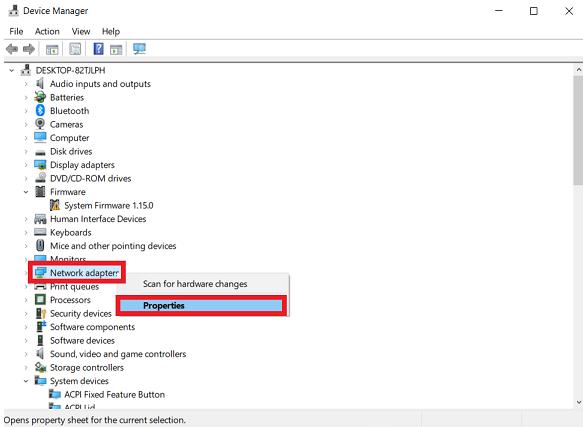Open the blue Help question-mark toolbar icon
The height and width of the screenshot is (427, 583).
point(98,49)
